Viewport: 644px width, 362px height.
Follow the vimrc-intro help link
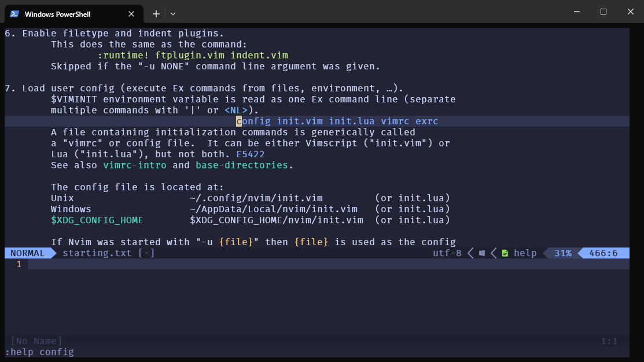click(135, 165)
